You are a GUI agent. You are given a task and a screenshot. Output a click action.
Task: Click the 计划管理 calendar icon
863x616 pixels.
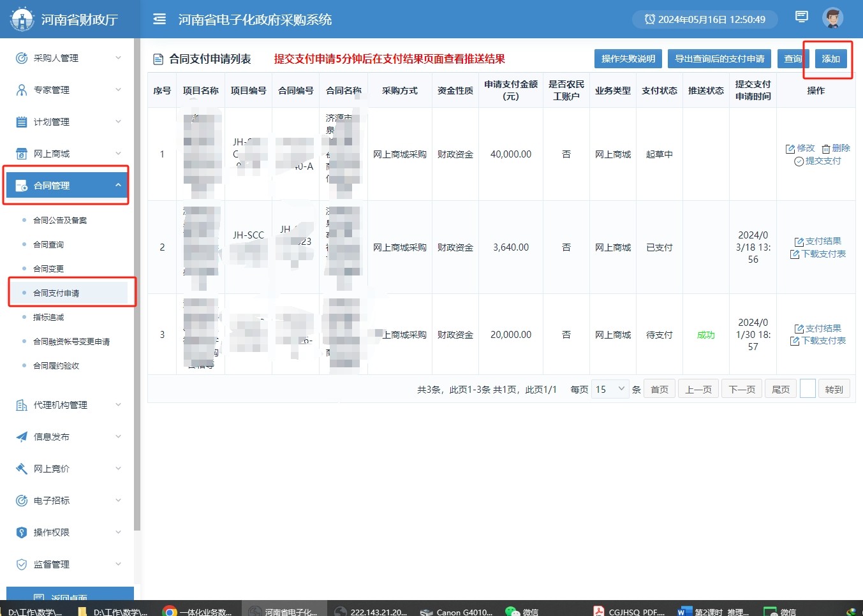coord(22,122)
